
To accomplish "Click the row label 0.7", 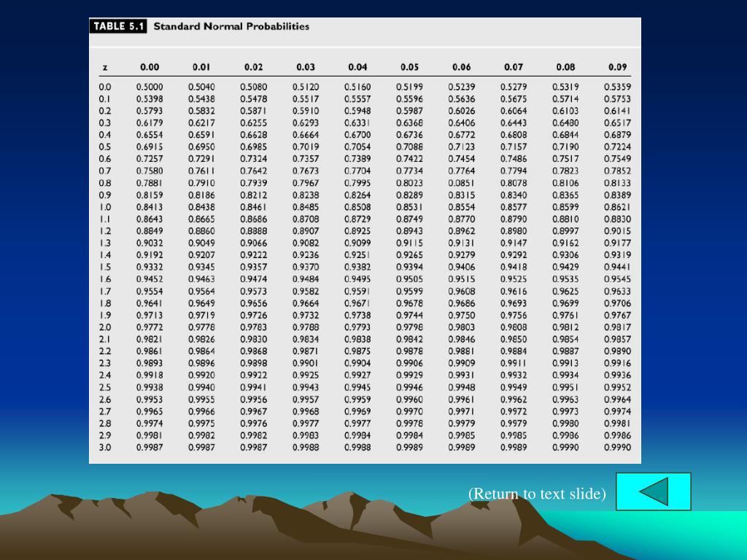I will click(105, 171).
